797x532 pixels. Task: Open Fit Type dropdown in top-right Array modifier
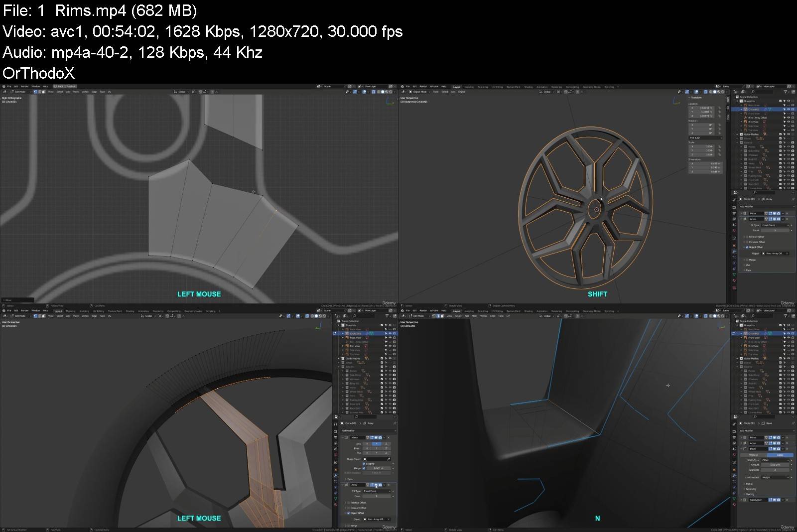coord(775,225)
